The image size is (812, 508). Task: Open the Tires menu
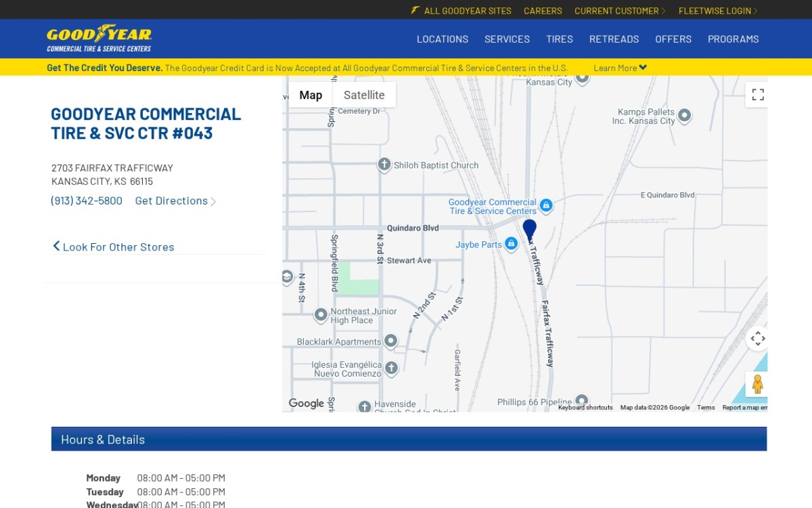(x=560, y=39)
